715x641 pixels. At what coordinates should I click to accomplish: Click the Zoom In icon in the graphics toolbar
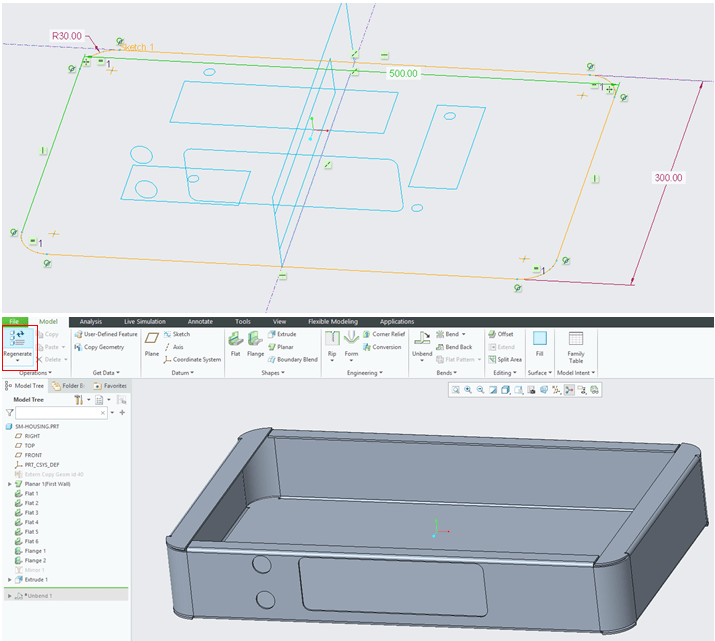tap(467, 390)
